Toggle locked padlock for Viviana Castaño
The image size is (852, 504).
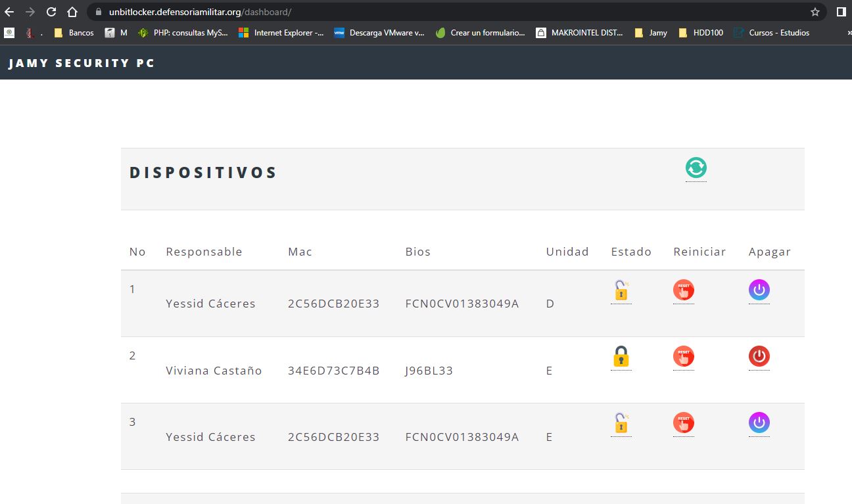[x=621, y=357]
